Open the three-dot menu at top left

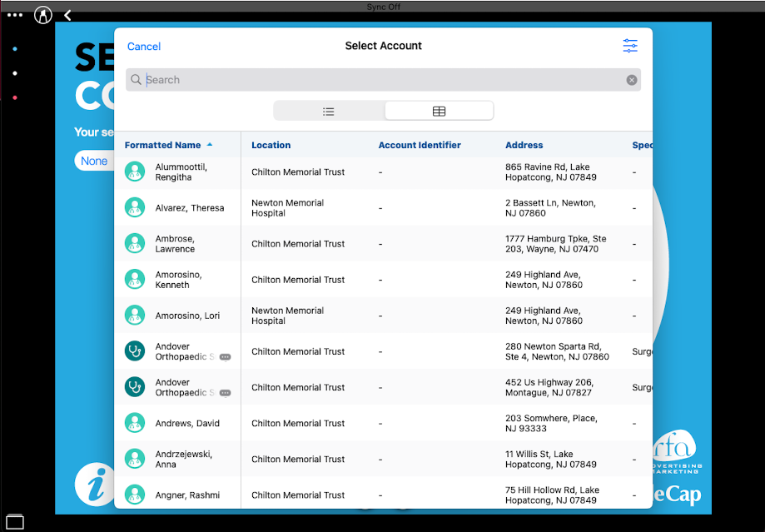(15, 15)
